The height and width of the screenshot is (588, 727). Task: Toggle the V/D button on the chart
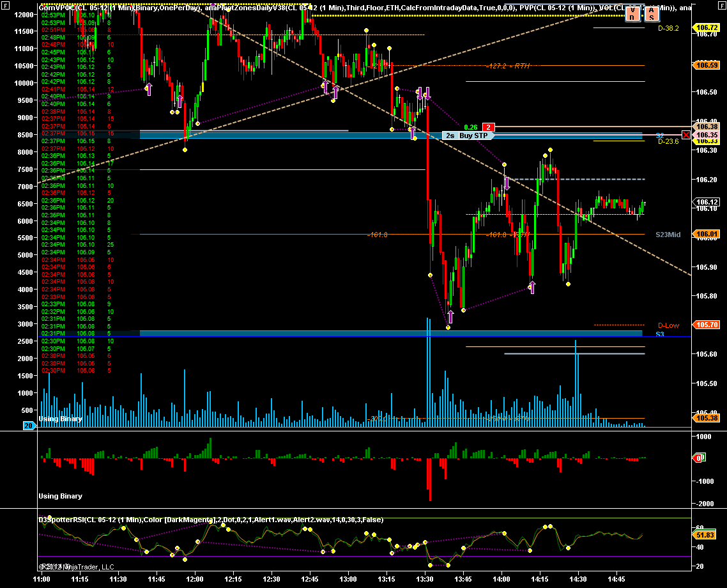tap(632, 14)
